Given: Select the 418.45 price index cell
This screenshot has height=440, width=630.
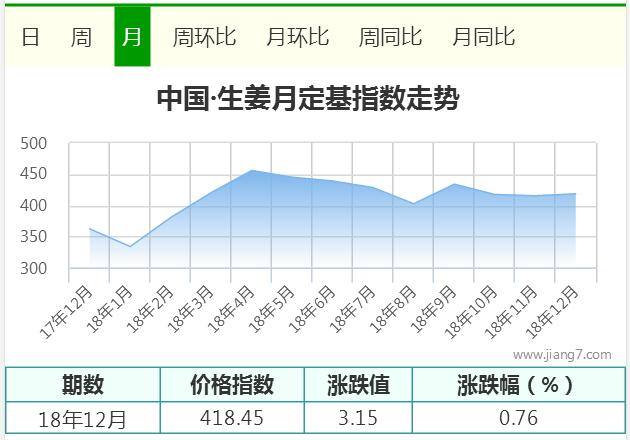Looking at the screenshot, I should 232,418.
